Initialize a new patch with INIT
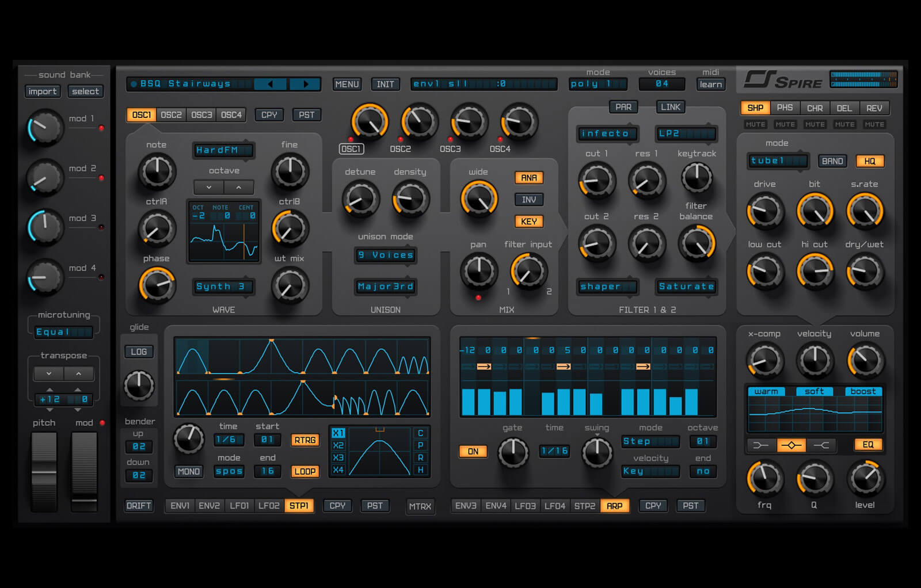921x588 pixels. point(385,84)
